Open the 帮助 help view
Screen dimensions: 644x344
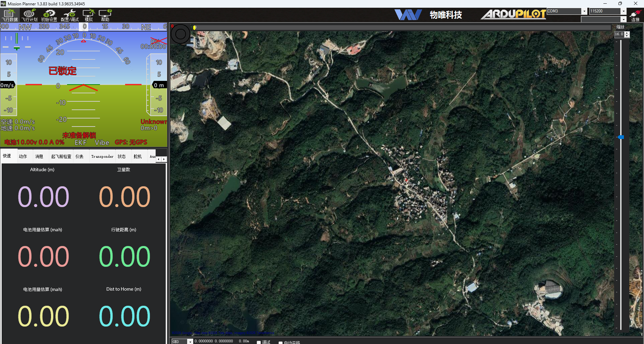pos(105,15)
